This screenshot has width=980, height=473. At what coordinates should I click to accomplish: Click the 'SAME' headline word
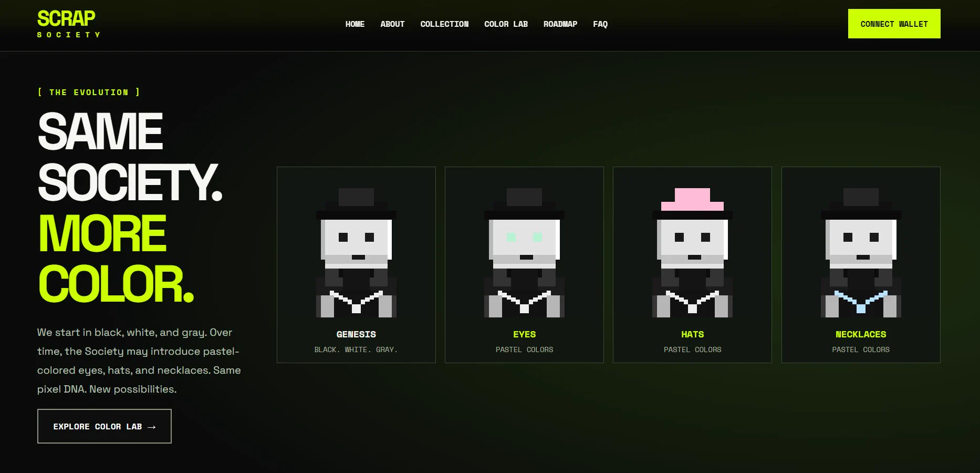click(x=100, y=131)
